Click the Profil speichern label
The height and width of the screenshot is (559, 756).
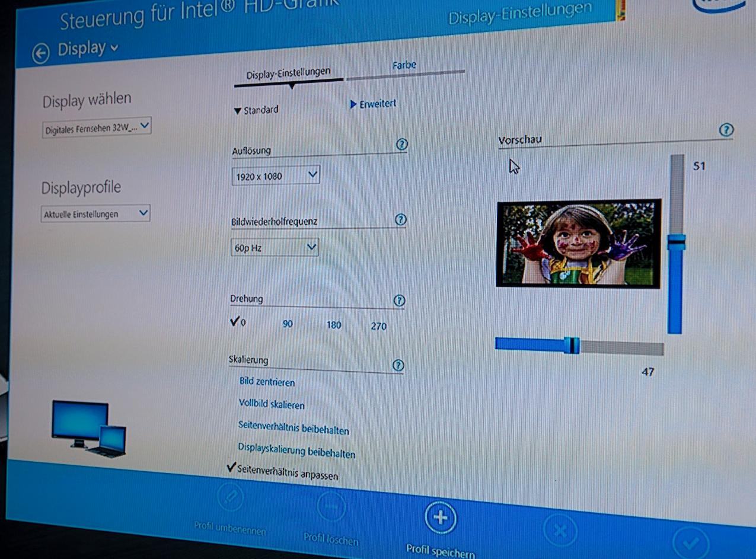(440, 551)
